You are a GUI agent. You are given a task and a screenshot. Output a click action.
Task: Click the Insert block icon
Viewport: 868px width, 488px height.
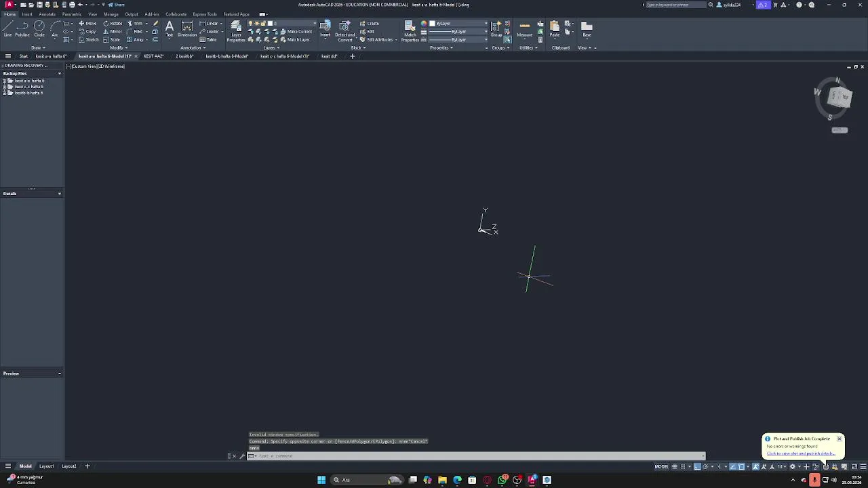point(325,28)
